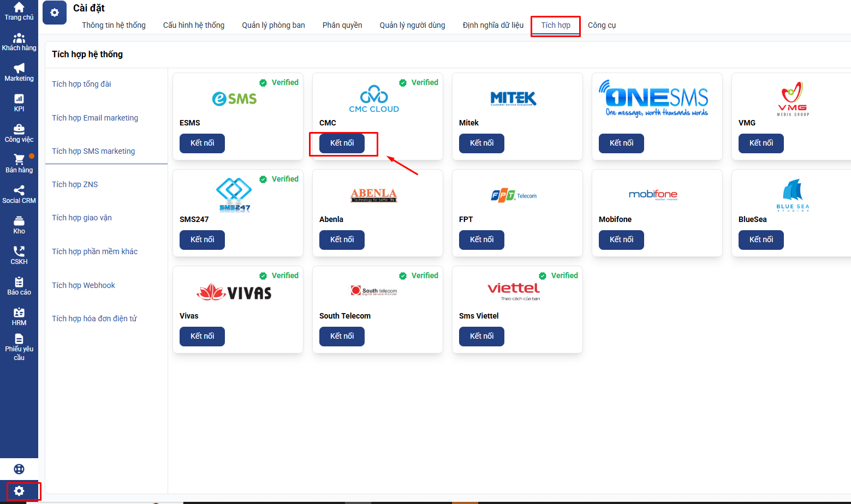Connect BlueSea with Kết nối button

761,240
